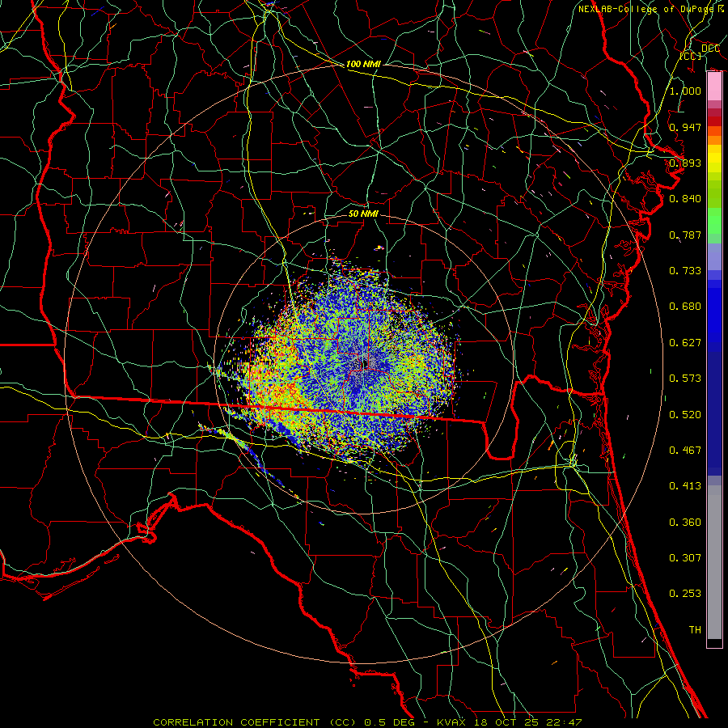Select the 0.947 legend value

click(685, 127)
